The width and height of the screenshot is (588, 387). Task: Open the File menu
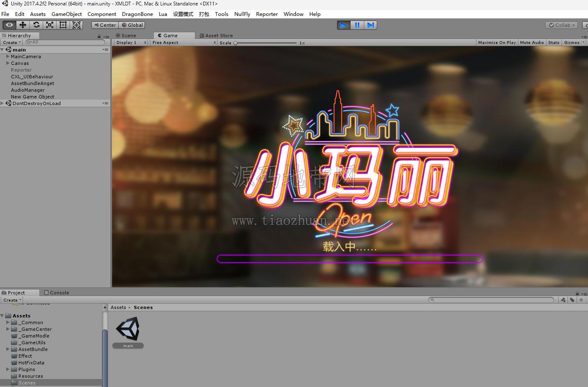click(5, 14)
